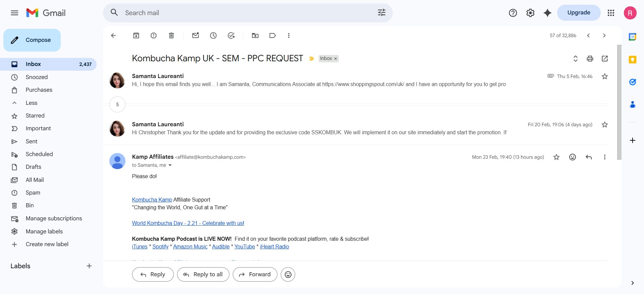This screenshot has width=644, height=294.
Task: Star Samanta's Thu 5 Feb message
Action: tap(605, 76)
